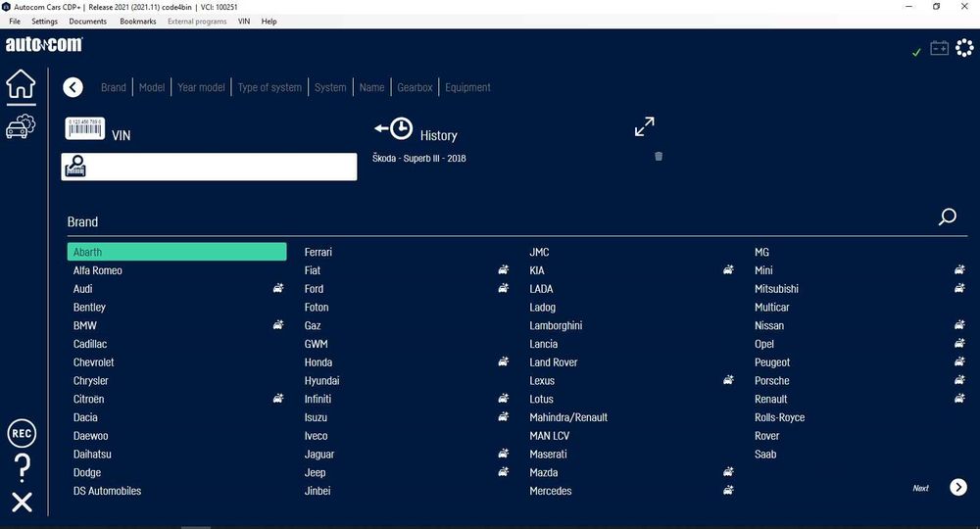Open help question mark icon

click(22, 468)
